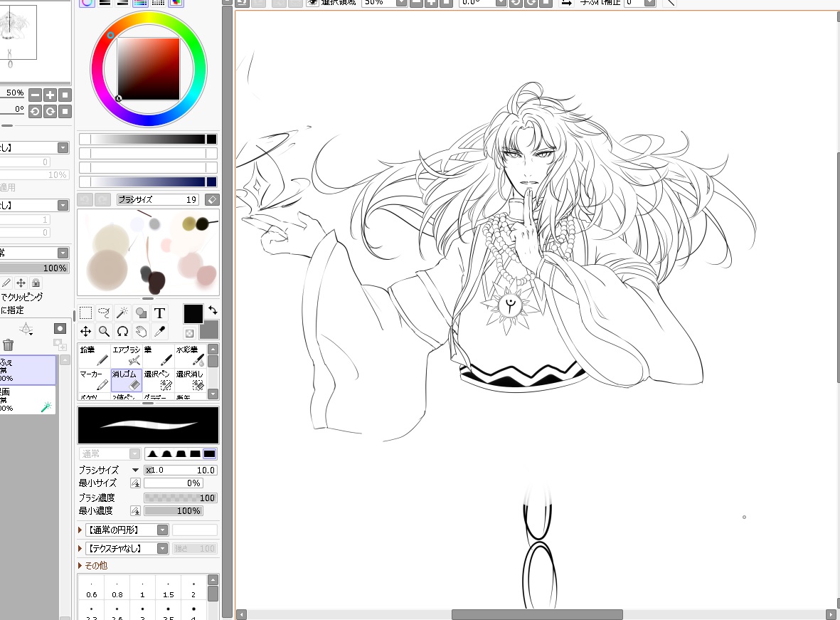Screen dimensions: 840x620
Task: Select the text tool
Action: [159, 312]
